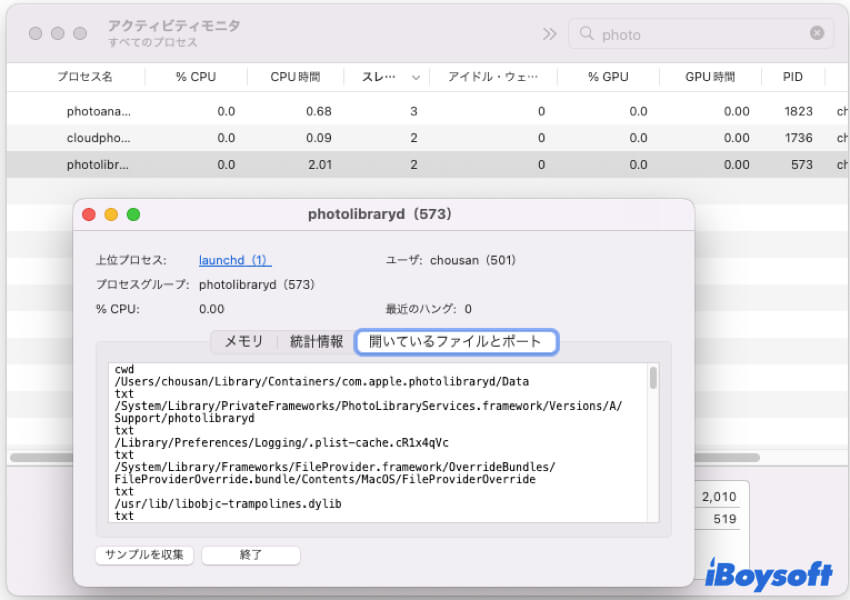Select the photolibr… process row
Viewport: 850px width, 600px height.
click(428, 164)
